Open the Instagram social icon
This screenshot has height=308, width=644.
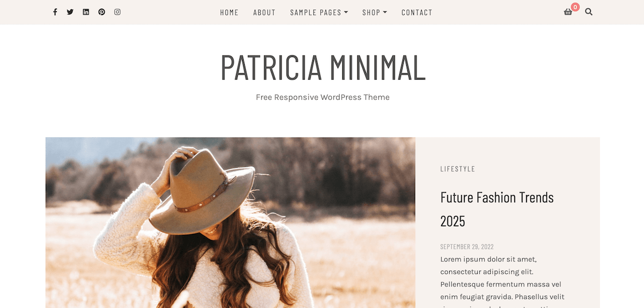pyautogui.click(x=118, y=12)
